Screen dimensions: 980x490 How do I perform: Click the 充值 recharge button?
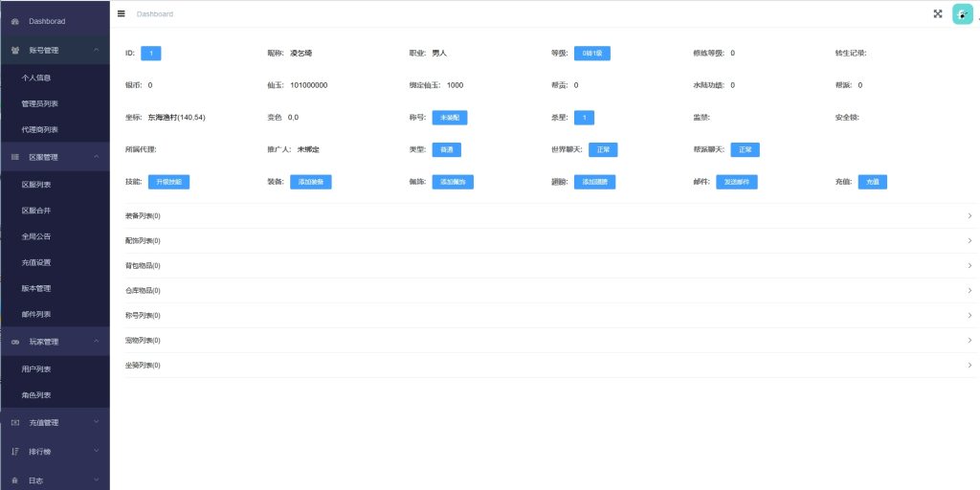tap(872, 181)
